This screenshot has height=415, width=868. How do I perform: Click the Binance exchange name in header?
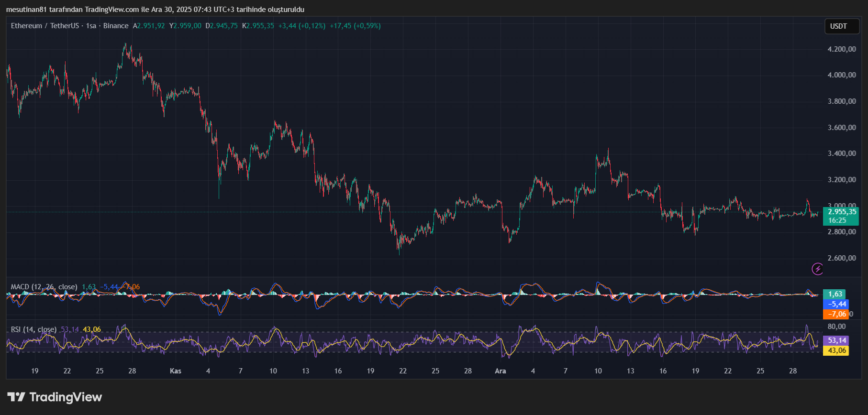[116, 26]
